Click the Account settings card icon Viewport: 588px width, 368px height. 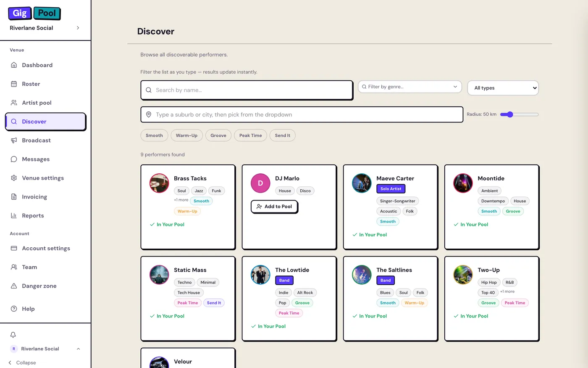(x=14, y=248)
